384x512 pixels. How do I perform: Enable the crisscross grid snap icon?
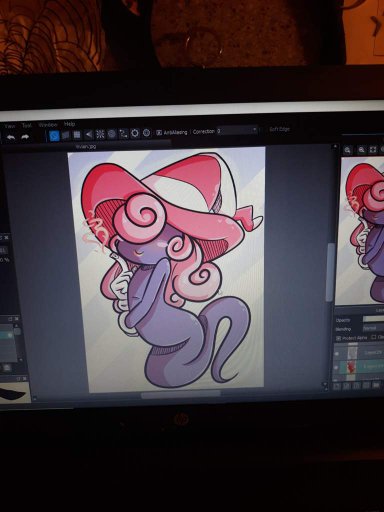77,135
